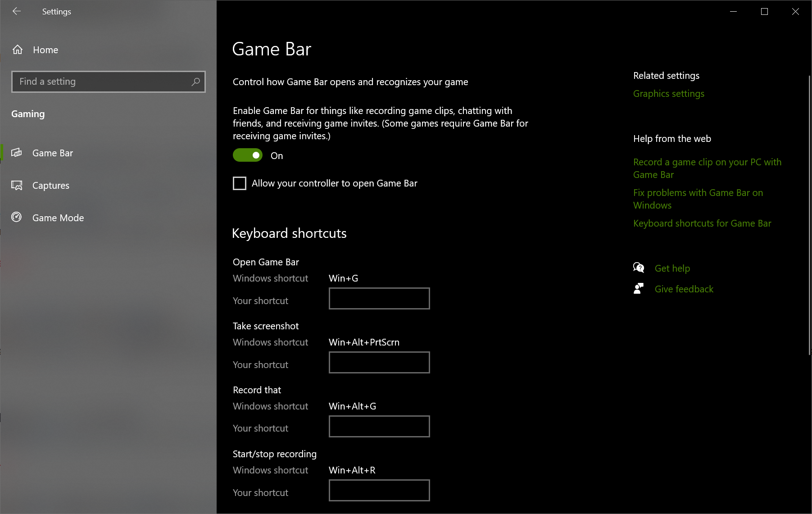
Task: Click the Related settings heading
Action: click(666, 76)
